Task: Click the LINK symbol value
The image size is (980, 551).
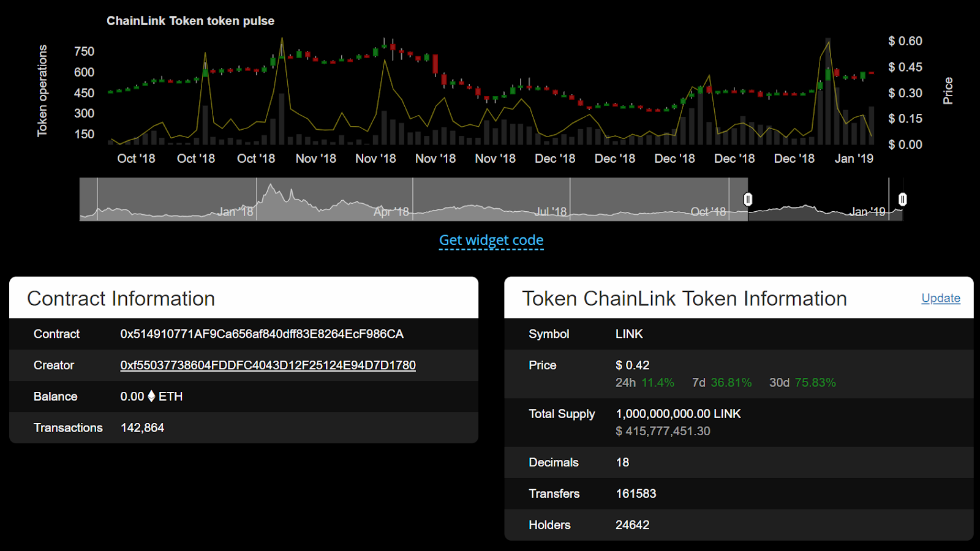Action: pos(629,334)
